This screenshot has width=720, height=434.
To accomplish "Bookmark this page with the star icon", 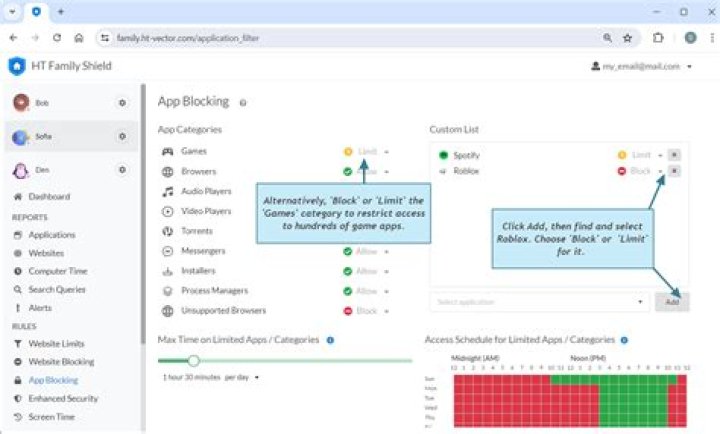I will pos(627,38).
